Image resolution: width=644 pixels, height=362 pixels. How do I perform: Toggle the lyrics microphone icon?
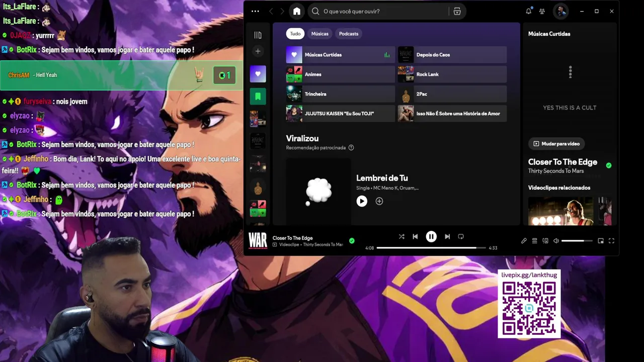524,241
